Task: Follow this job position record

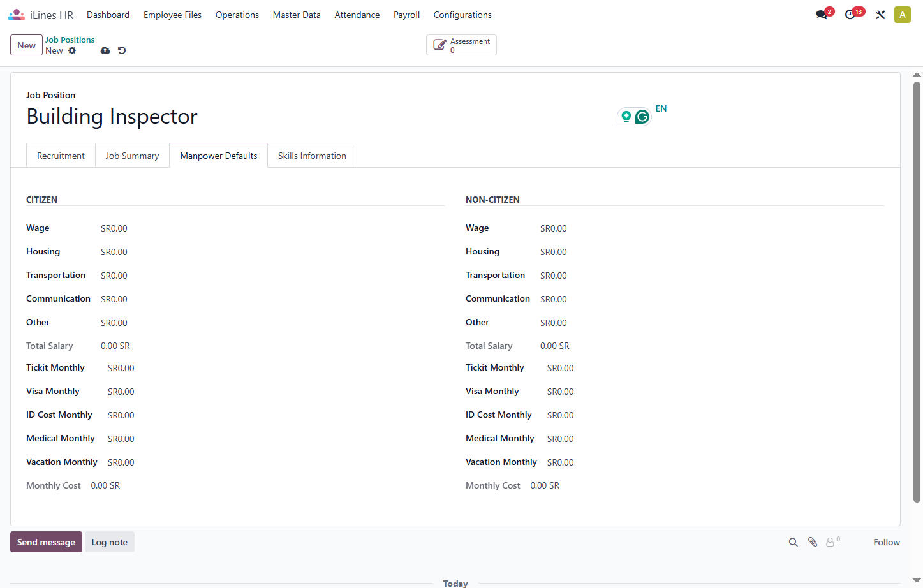Action: click(x=887, y=542)
